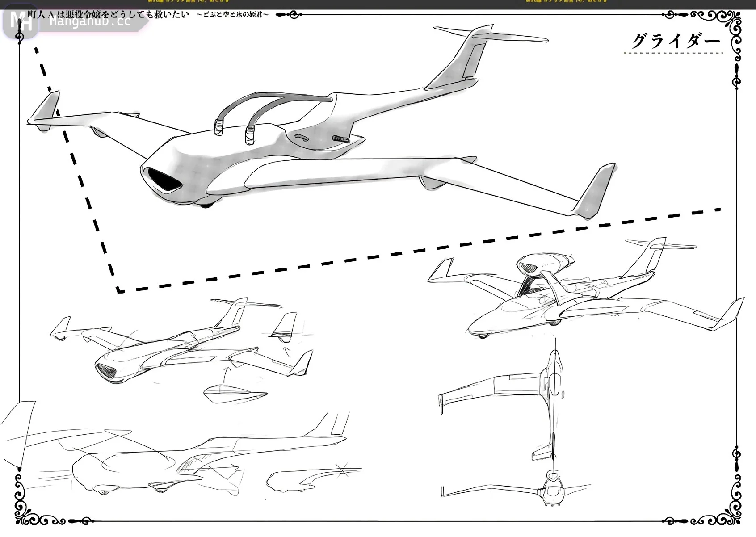Select the グライダー heading label

click(x=675, y=42)
